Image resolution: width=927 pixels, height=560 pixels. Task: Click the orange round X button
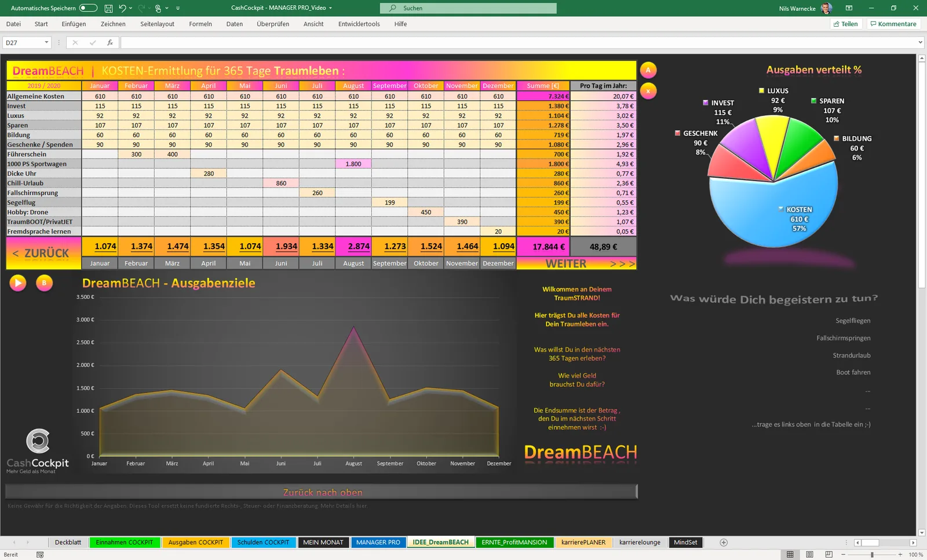[x=648, y=91]
